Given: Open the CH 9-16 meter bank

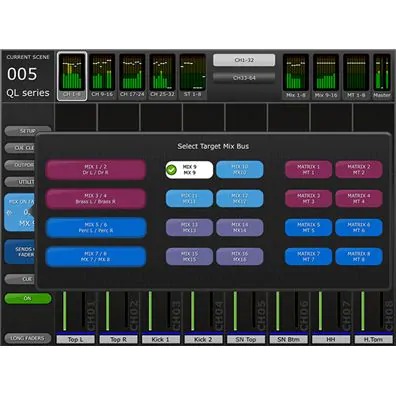Looking at the screenshot, I should click(102, 76).
